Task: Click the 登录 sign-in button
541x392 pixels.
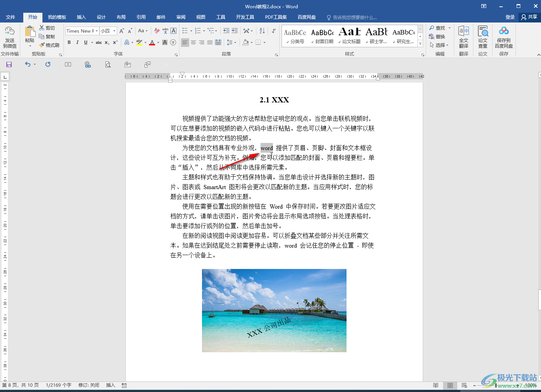Action: point(510,17)
